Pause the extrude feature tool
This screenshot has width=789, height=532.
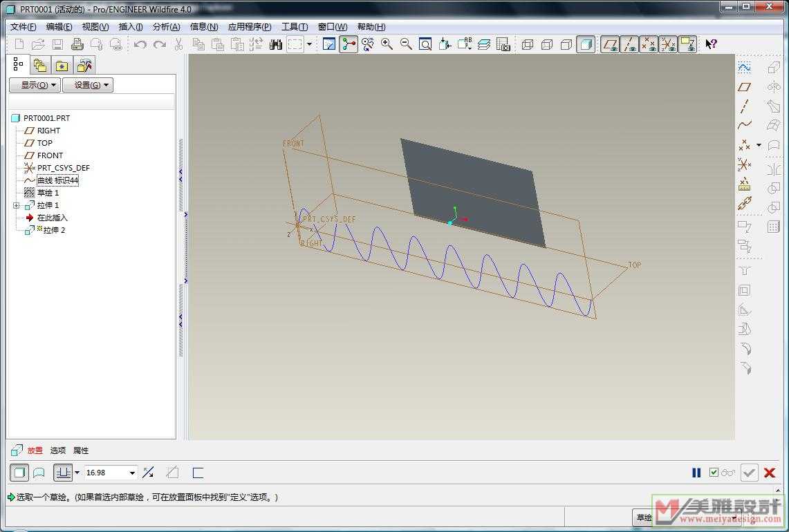[x=696, y=473]
